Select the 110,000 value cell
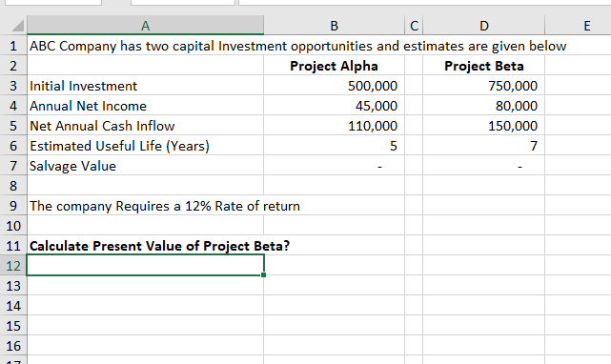The width and height of the screenshot is (611, 364). (x=334, y=126)
